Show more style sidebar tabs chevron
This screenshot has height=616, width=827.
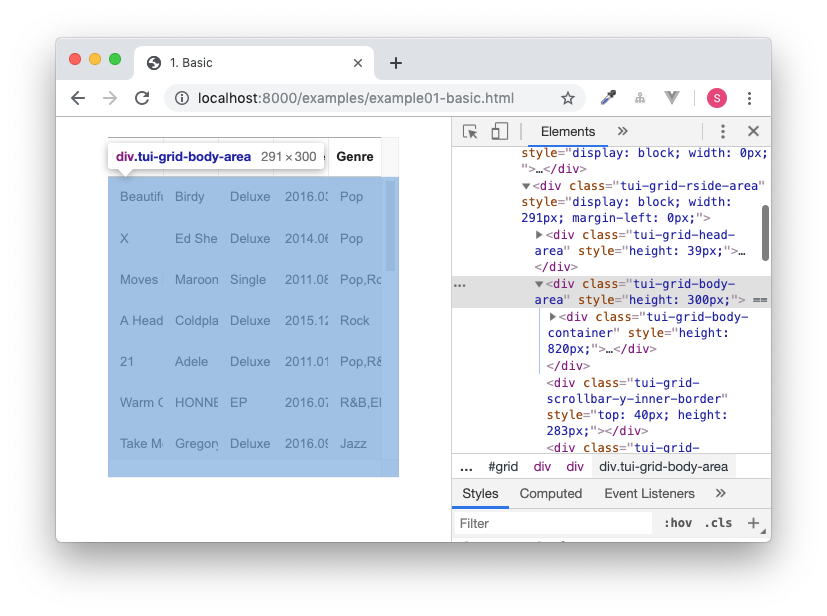(720, 494)
